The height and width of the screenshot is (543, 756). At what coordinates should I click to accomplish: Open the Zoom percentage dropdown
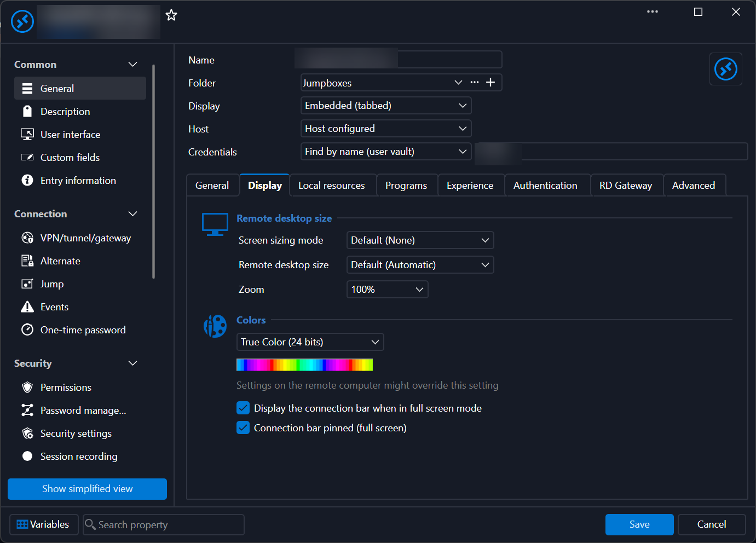[388, 290]
